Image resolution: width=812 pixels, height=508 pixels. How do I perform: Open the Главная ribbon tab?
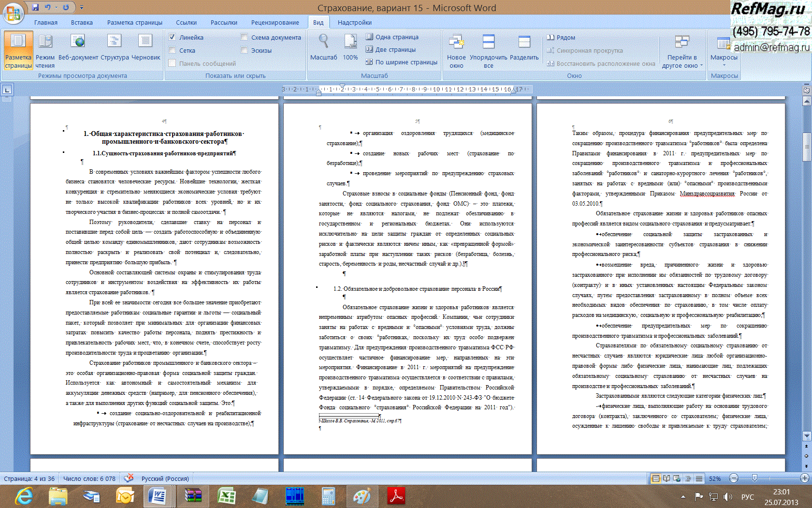pyautogui.click(x=46, y=22)
